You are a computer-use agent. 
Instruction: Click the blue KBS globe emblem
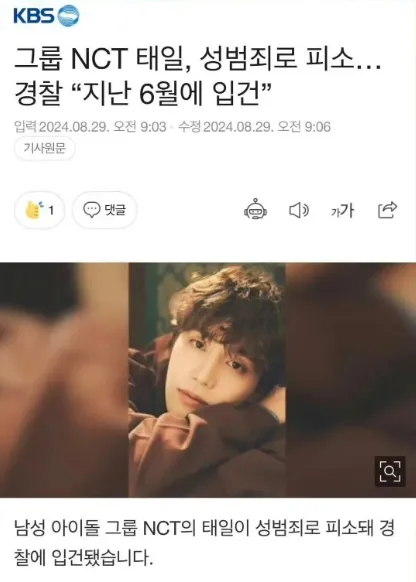click(x=69, y=16)
